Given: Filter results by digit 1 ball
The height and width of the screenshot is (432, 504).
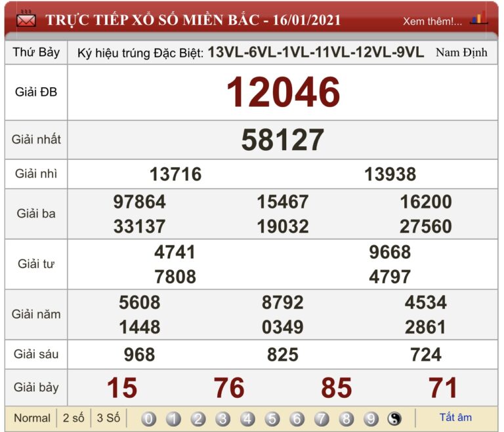Looking at the screenshot, I should [x=173, y=419].
